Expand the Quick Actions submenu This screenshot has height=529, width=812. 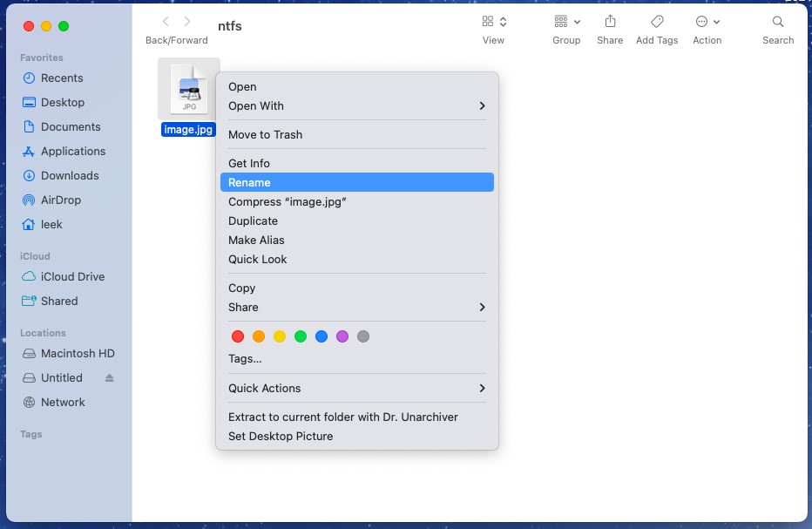tap(357, 389)
